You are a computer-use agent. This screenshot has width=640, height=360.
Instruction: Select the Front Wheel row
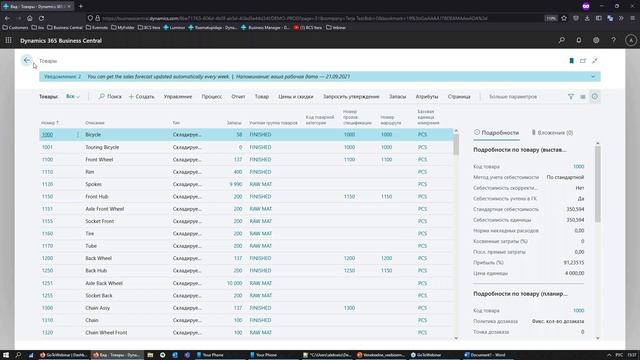246,160
